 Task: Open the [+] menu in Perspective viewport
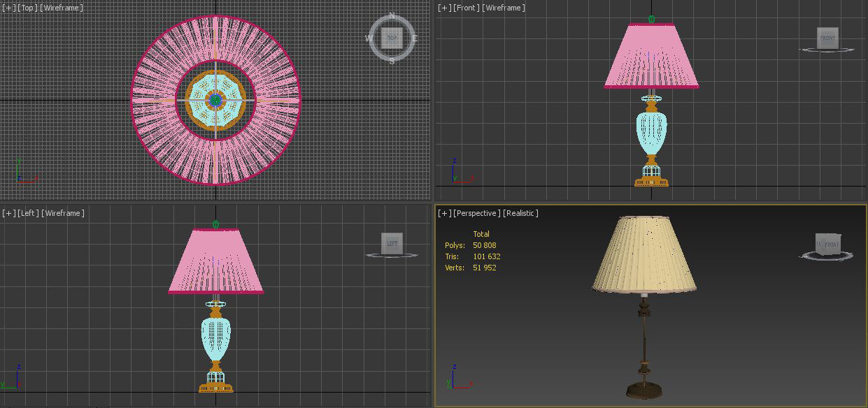coord(444,213)
